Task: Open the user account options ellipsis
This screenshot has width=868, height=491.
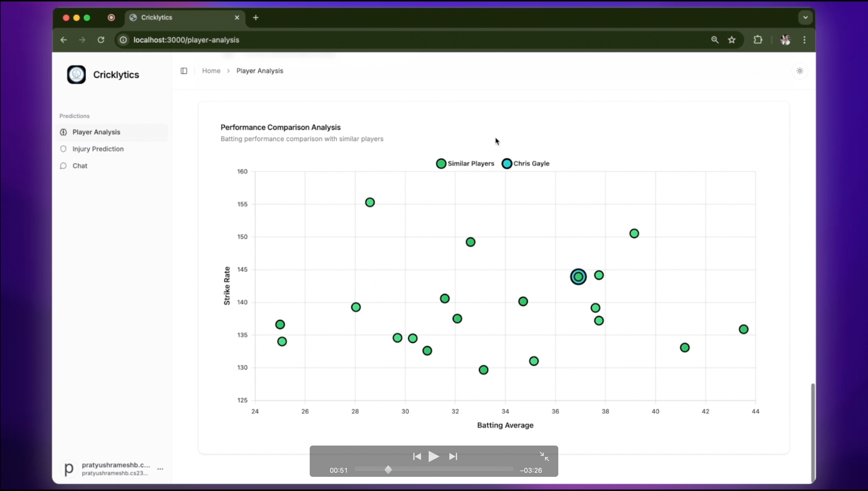Action: coord(160,469)
